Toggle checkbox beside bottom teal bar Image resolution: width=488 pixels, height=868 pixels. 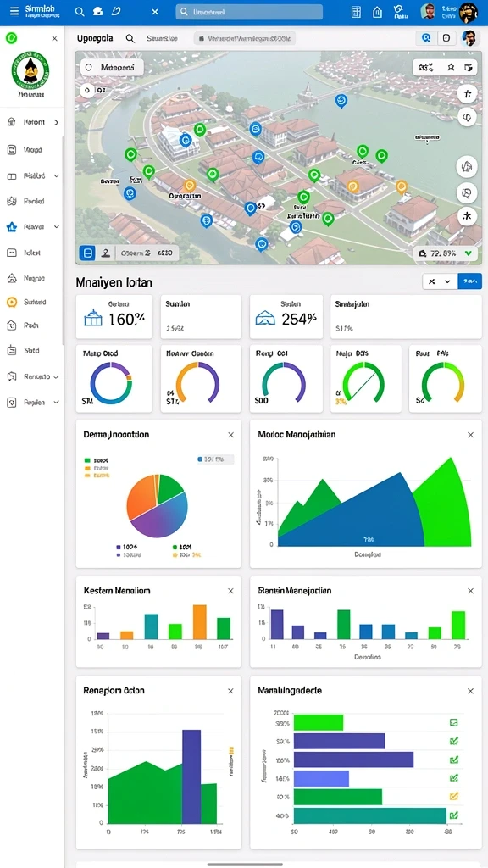(x=454, y=815)
